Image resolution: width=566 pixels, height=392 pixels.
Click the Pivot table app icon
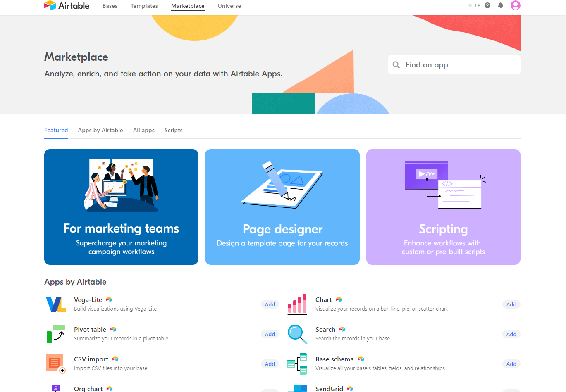point(56,334)
